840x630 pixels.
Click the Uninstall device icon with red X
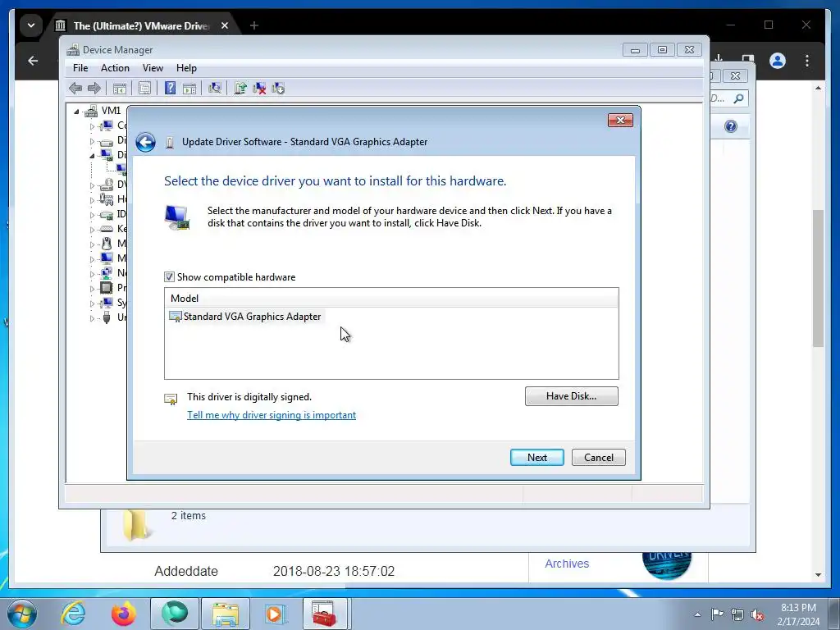(x=259, y=89)
